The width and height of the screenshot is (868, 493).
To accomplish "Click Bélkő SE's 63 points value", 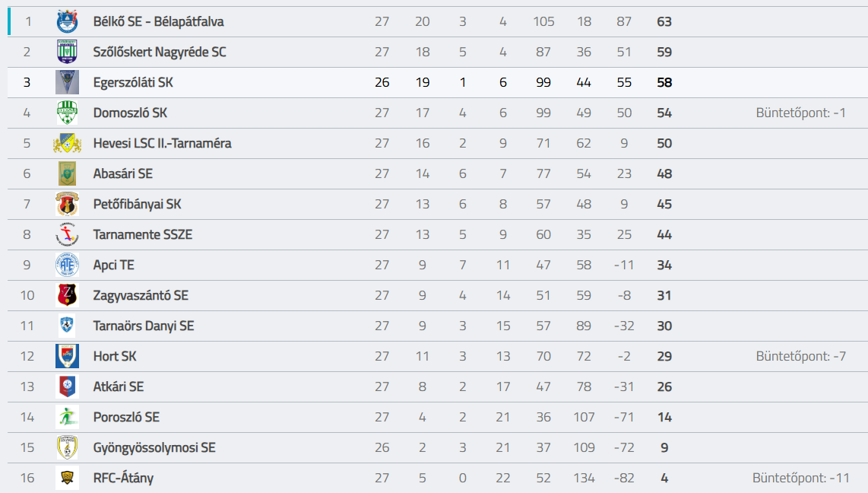I will click(x=664, y=21).
